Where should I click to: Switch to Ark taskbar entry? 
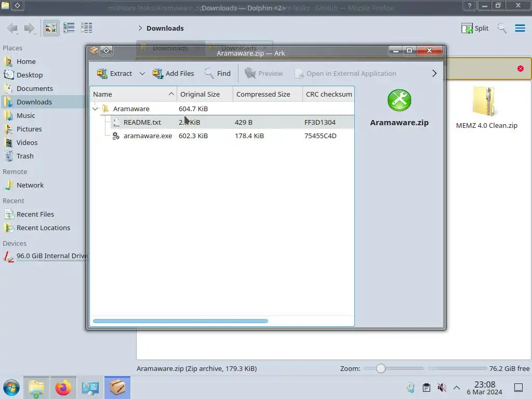tap(117, 388)
